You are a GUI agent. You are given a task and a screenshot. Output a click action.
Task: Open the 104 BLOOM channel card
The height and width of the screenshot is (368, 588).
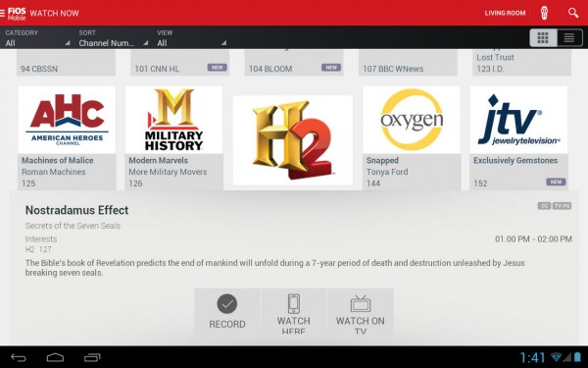294,63
